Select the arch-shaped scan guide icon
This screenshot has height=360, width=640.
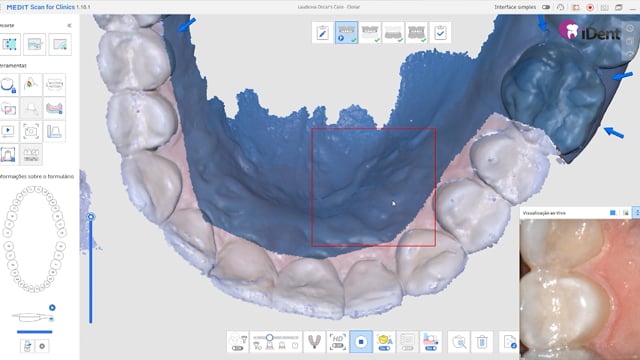314,342
